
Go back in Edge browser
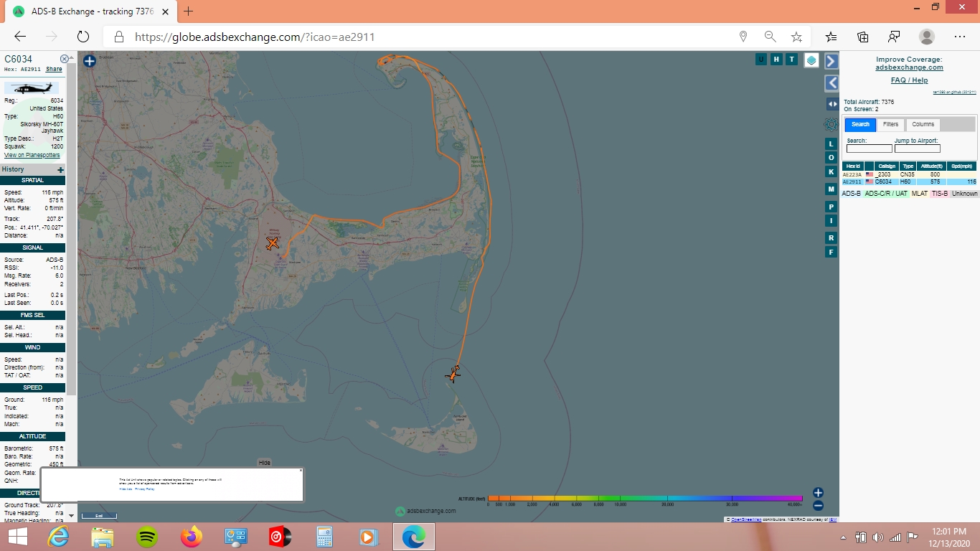pos(20,37)
